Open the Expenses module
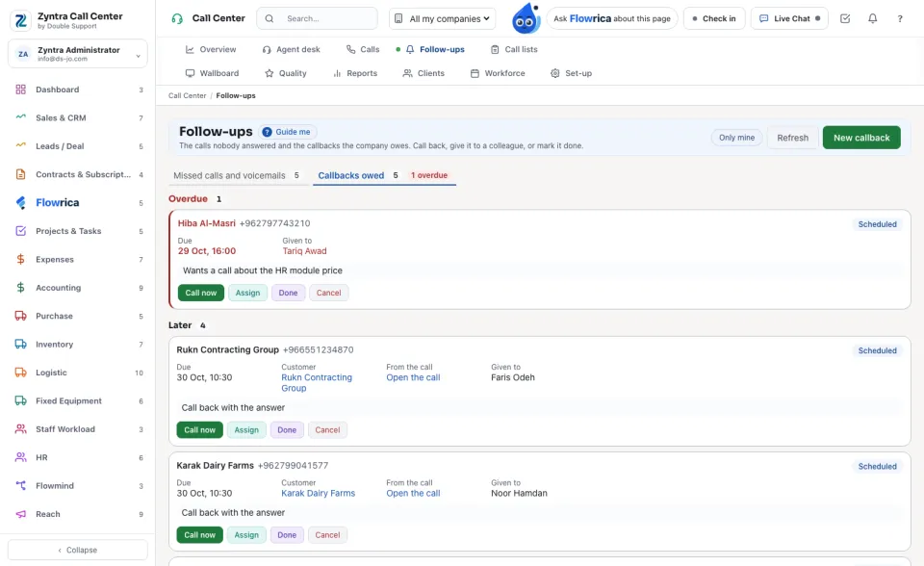Image resolution: width=924 pixels, height=566 pixels. [78, 260]
